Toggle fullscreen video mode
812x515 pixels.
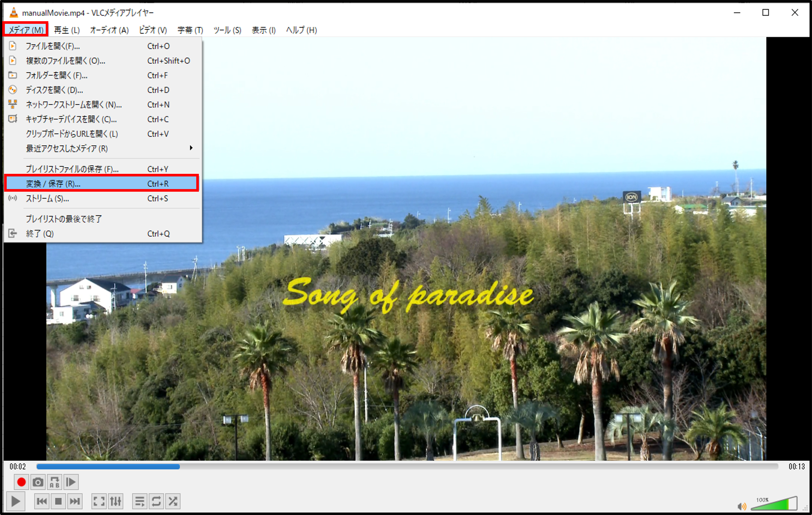[x=99, y=501]
